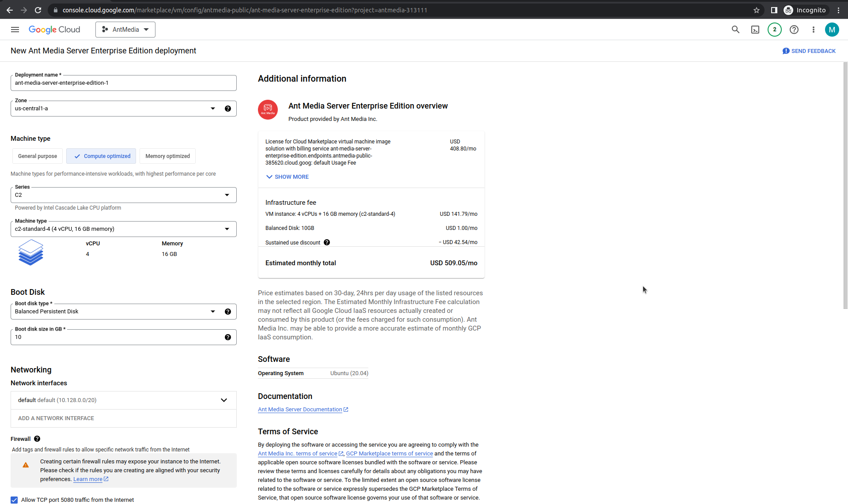This screenshot has width=848, height=504.
Task: Uncheck Allow TCP port 5080 traffic checkbox
Action: (14, 500)
